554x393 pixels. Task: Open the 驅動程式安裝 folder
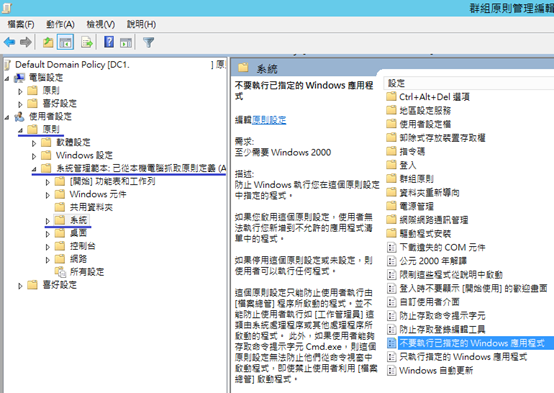tap(425, 234)
